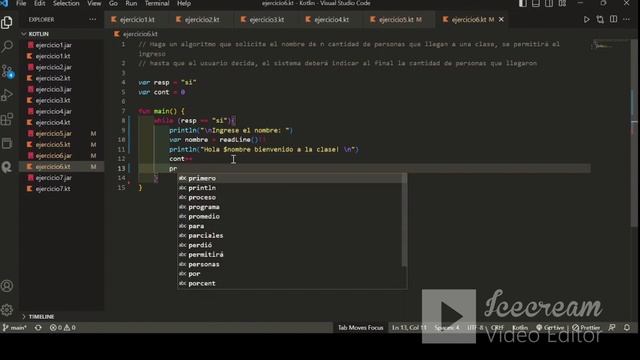The height and width of the screenshot is (360, 640).
Task: Click the Go Live status bar item
Action: coord(549,327)
